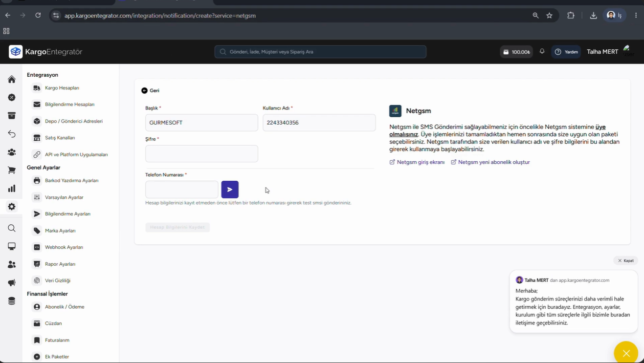Click the Yardım help button
This screenshot has width=644, height=363.
(x=566, y=52)
